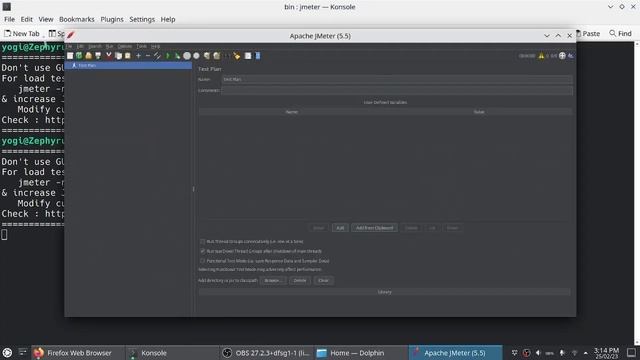The image size is (640, 360).
Task: Click the Shutdown test icon
Action: click(196, 56)
